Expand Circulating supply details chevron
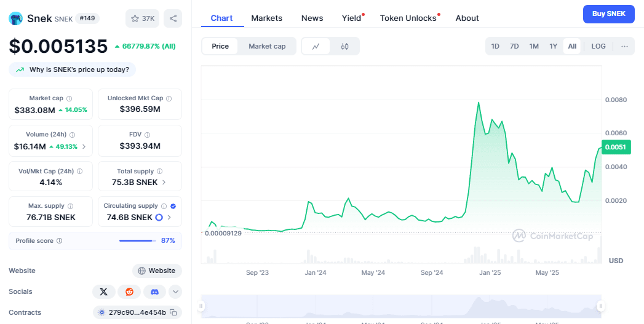 coord(169,218)
